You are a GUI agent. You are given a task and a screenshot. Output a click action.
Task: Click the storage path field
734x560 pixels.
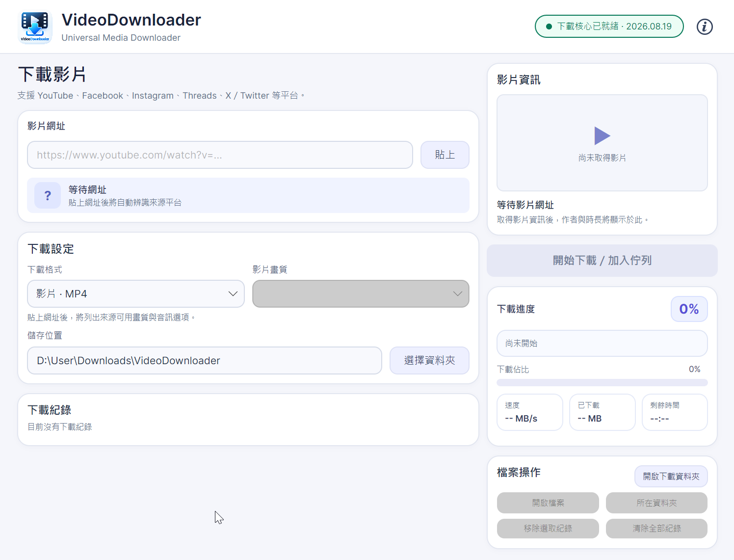(x=205, y=361)
